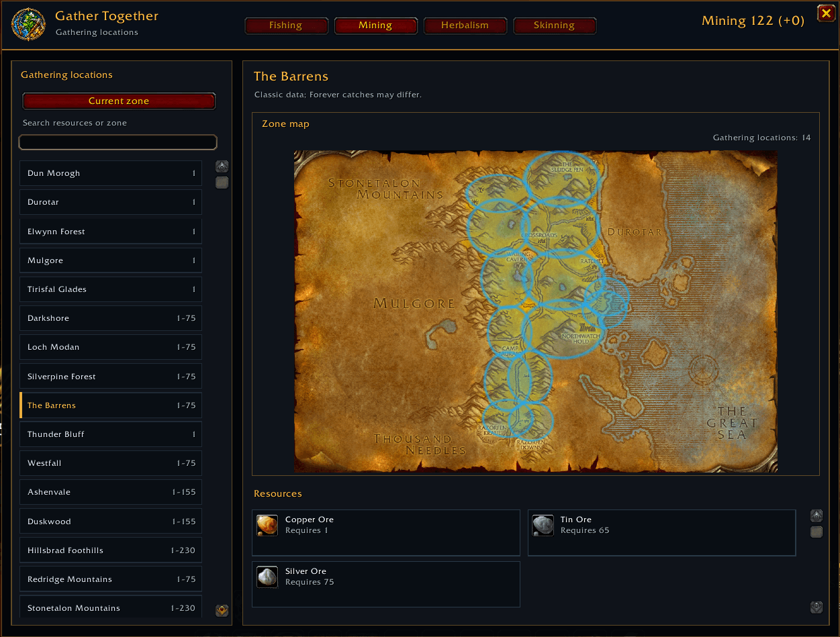Screen dimensions: 840x637
Task: Click the Current zone button
Action: 119,101
